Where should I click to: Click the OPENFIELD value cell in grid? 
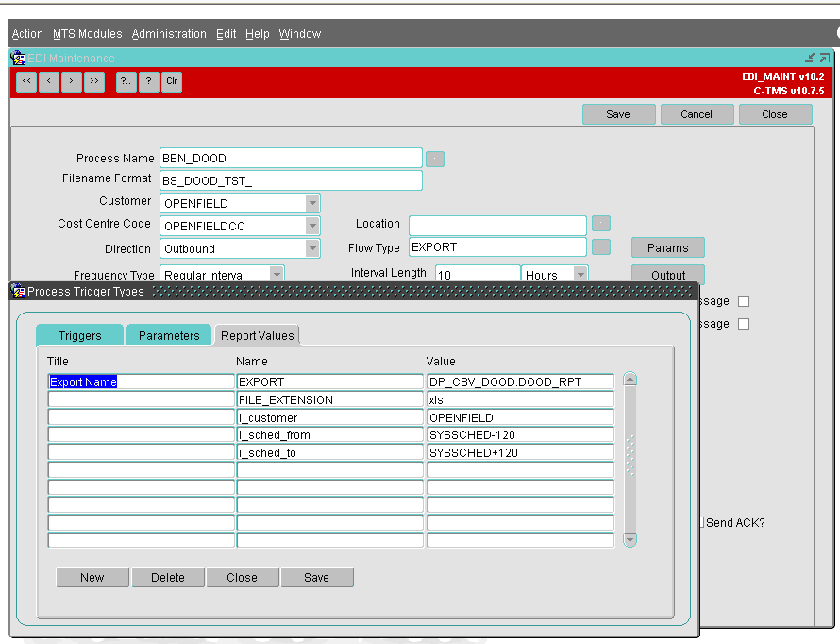pyautogui.click(x=521, y=416)
